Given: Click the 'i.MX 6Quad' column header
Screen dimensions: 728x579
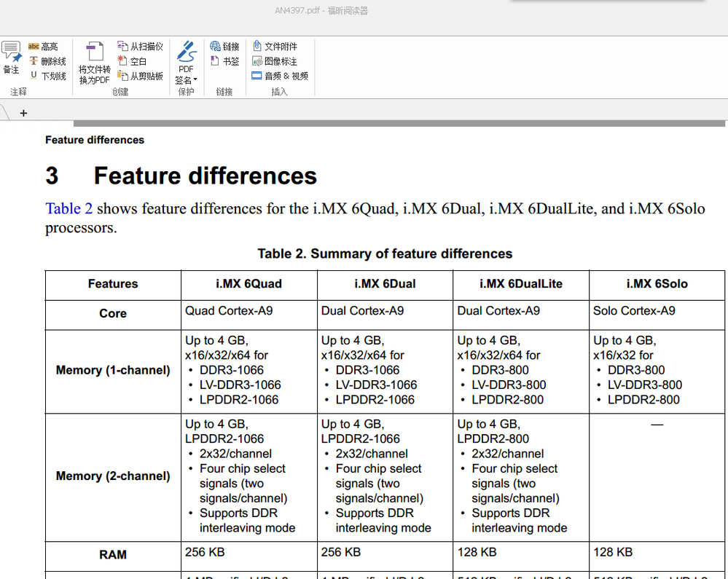Looking at the screenshot, I should pos(248,284).
